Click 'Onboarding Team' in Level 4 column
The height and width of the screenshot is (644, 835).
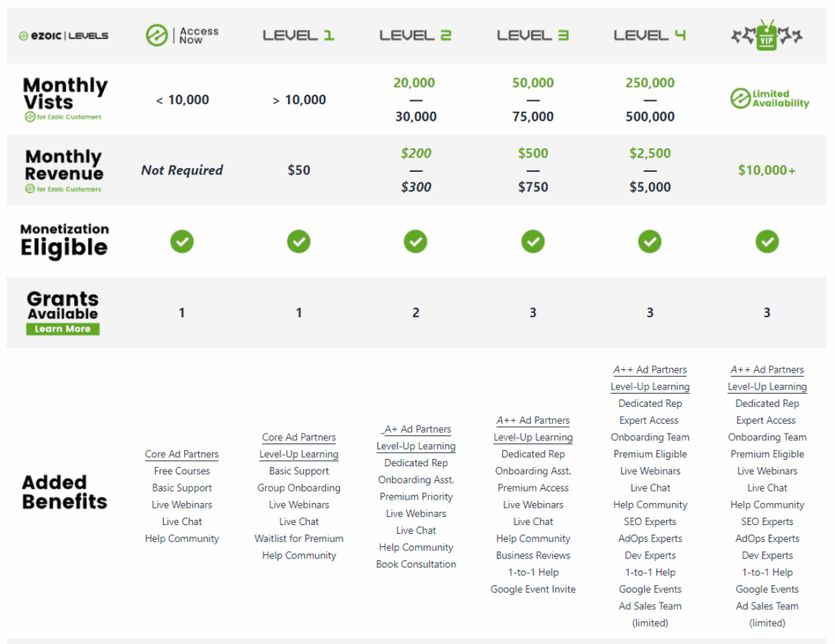650,438
